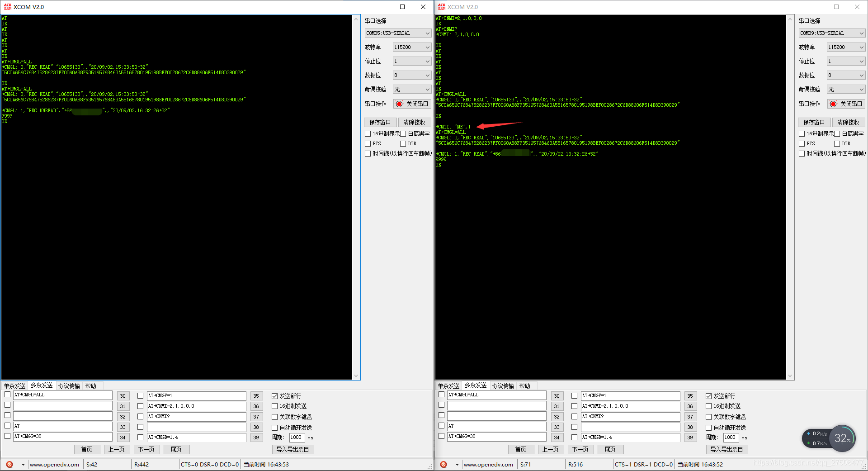Click 关闭串口 button in right window

click(846, 104)
